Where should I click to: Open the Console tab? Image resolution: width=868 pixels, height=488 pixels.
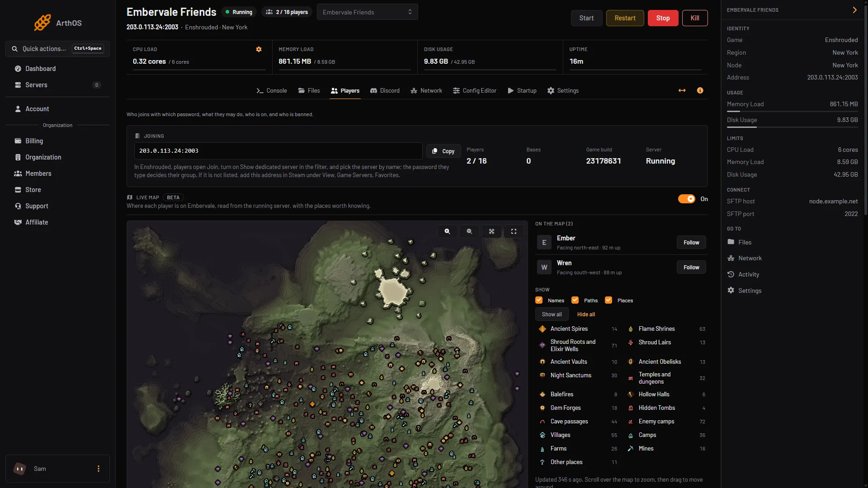point(272,91)
